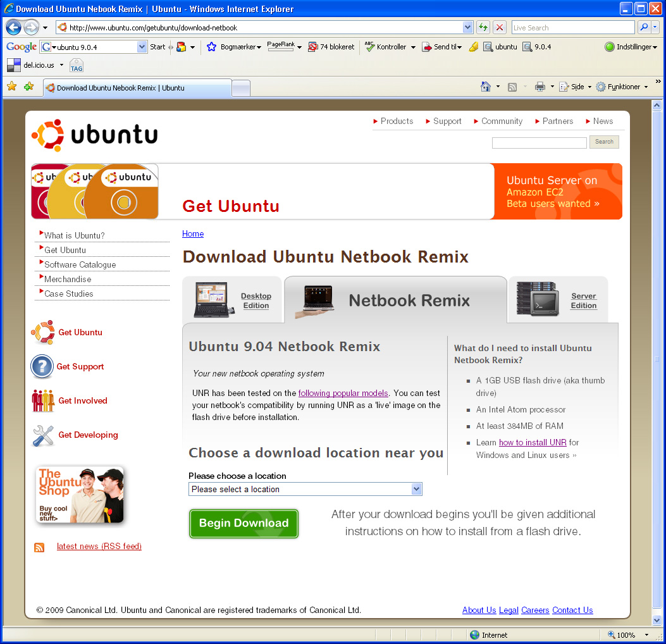
Task: Click the del.icio.us TAG icon
Action: [x=77, y=66]
